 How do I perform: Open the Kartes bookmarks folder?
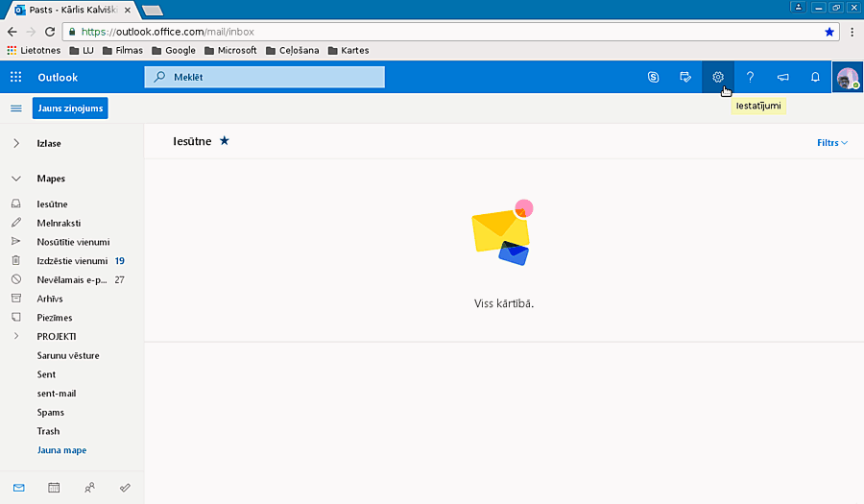pyautogui.click(x=348, y=50)
